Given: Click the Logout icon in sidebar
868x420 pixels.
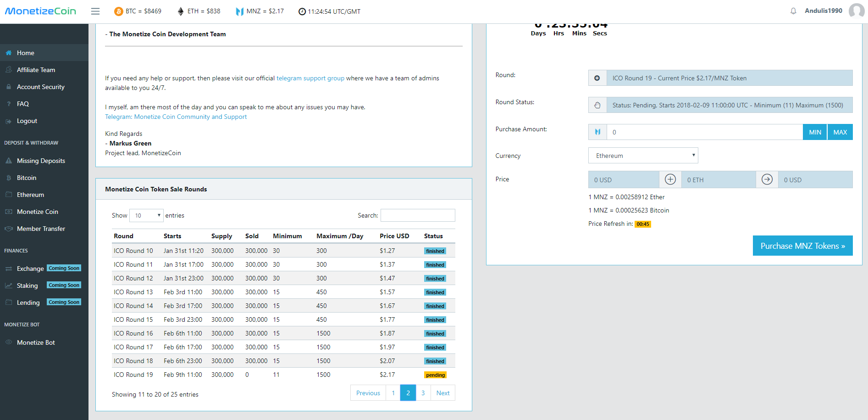Looking at the screenshot, I should (x=9, y=121).
